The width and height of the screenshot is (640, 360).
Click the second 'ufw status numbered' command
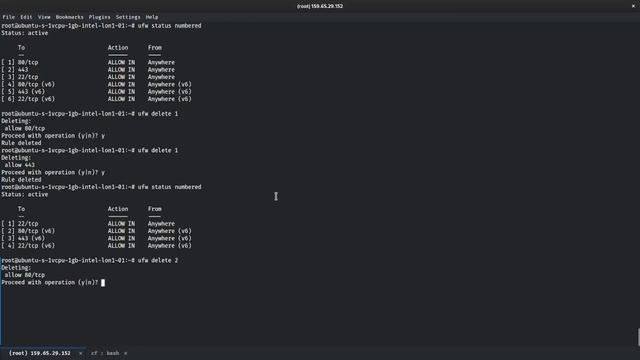coord(169,187)
